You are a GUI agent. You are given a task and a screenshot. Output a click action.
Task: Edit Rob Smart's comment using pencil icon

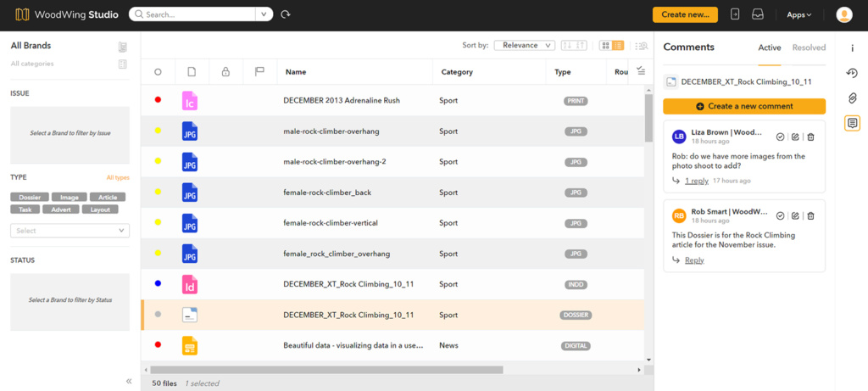pos(795,215)
